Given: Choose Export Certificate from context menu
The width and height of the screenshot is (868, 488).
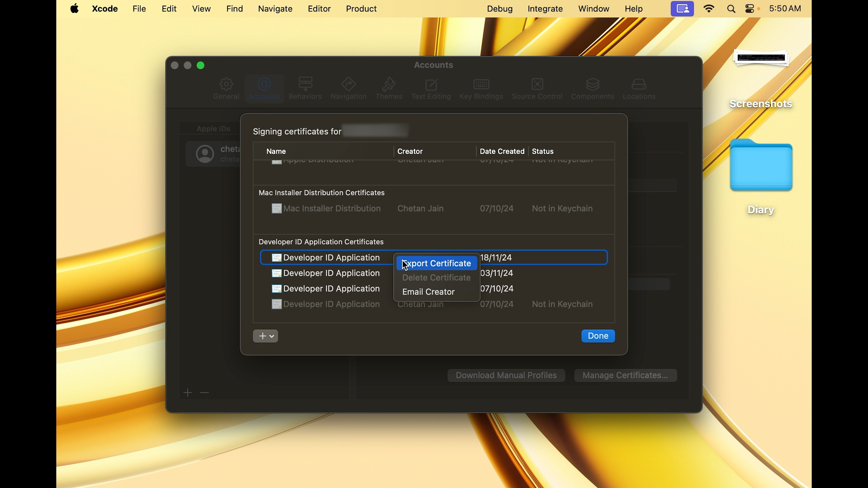Looking at the screenshot, I should [x=437, y=263].
